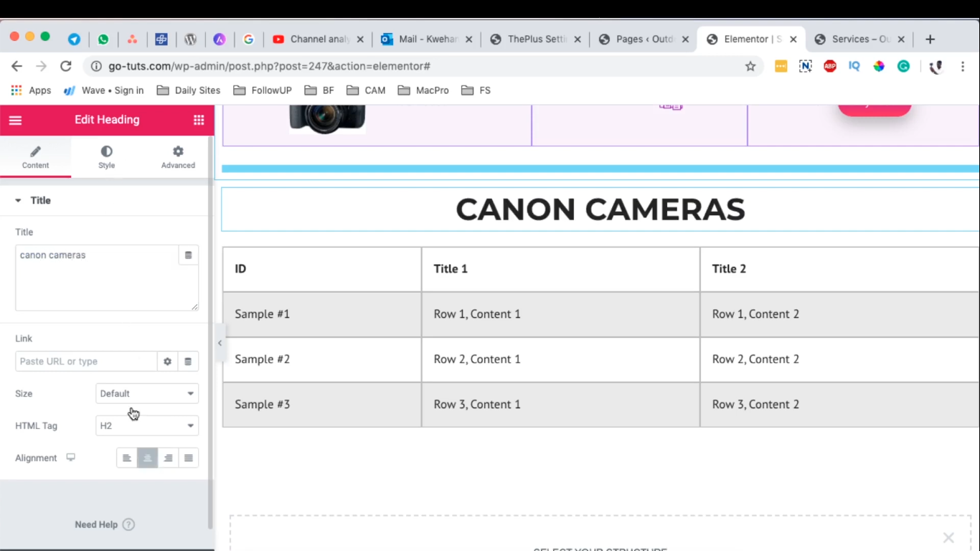Click into the Title text area
980x551 pixels.
(x=97, y=278)
